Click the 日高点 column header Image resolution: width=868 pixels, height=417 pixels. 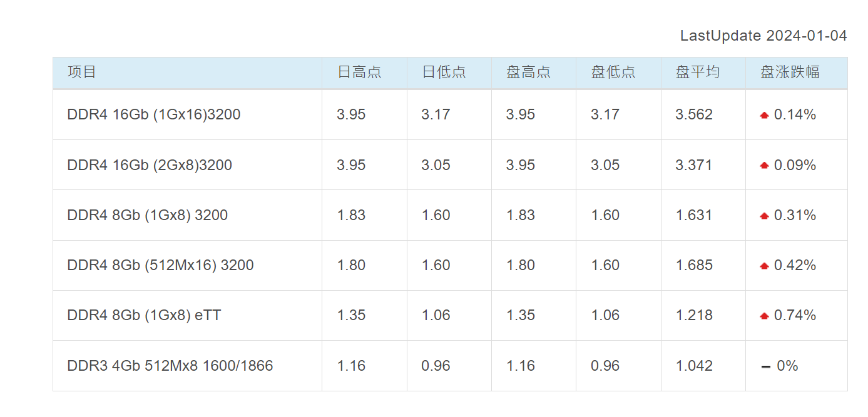(x=359, y=72)
